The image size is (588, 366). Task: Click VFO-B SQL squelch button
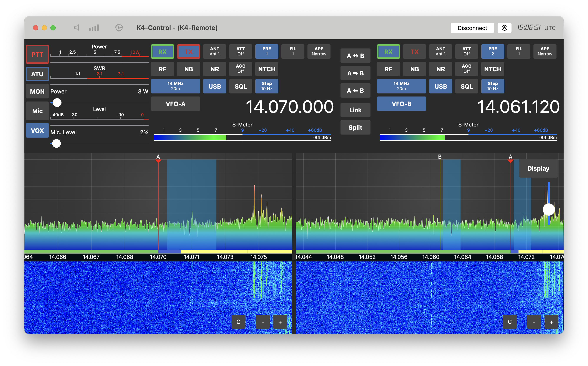(x=467, y=86)
